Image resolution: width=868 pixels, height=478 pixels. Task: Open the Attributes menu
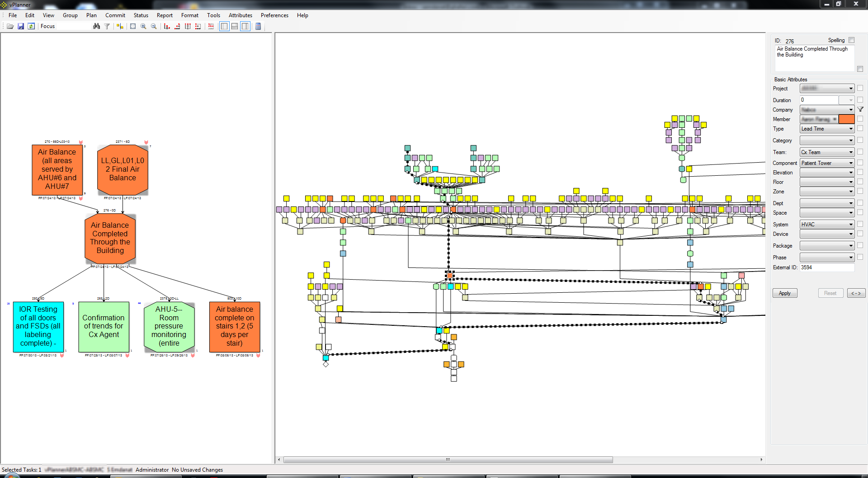click(x=241, y=15)
